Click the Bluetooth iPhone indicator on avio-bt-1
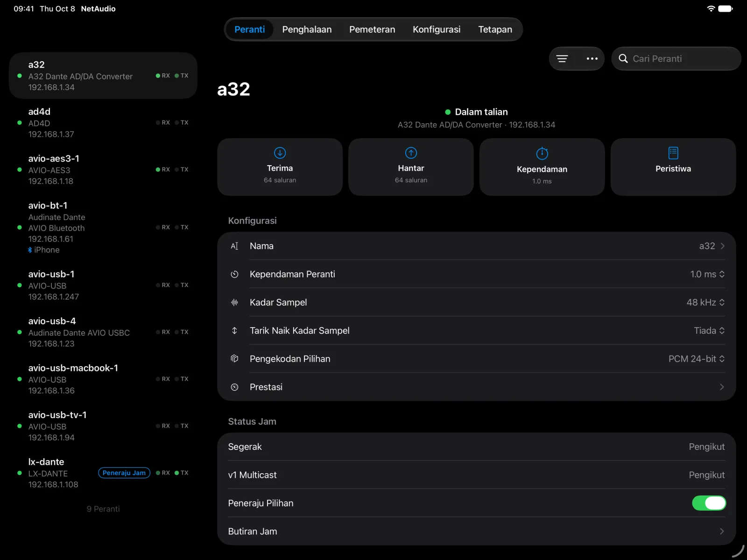Screen dimensions: 747x560 tap(43, 250)
